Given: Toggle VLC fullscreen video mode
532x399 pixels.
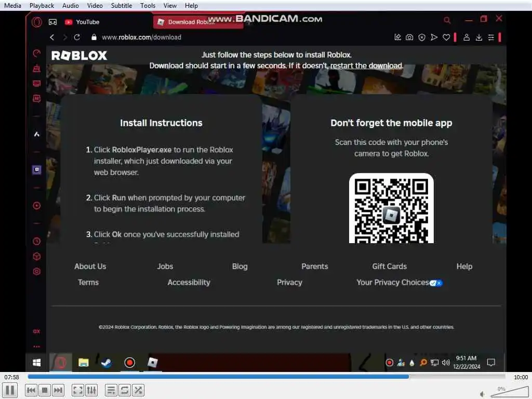Looking at the screenshot, I should point(78,390).
